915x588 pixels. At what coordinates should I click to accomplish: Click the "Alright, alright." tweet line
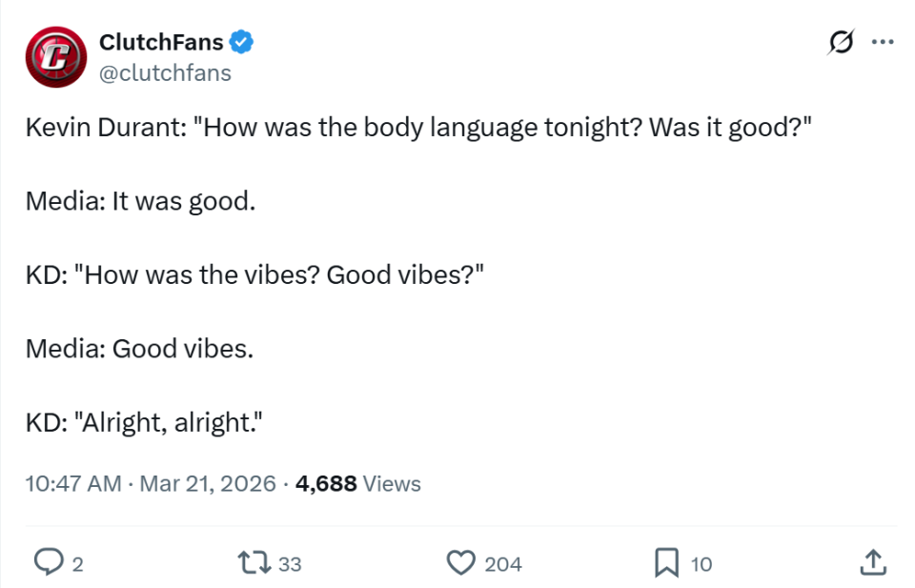click(x=144, y=420)
